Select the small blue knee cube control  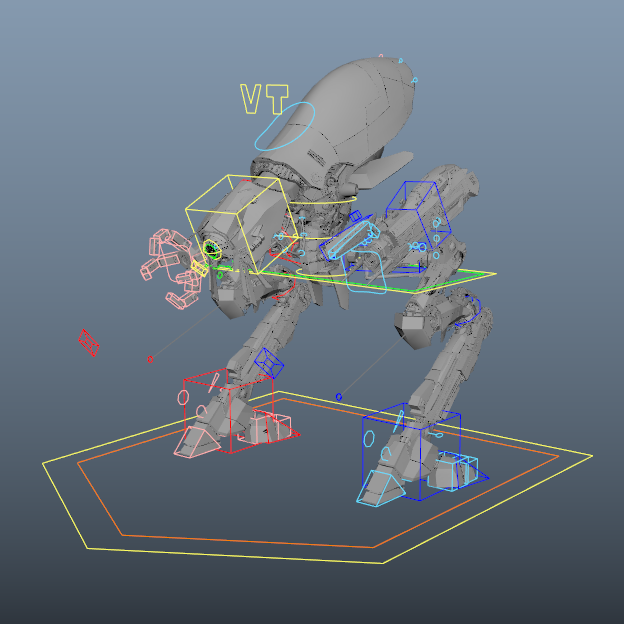pyautogui.click(x=268, y=361)
